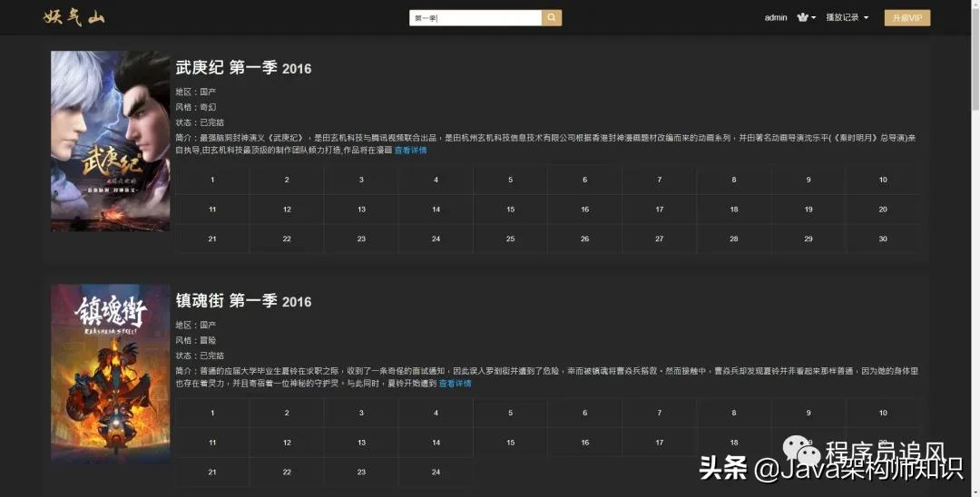Play 武庚纪 episode 23
This screenshot has width=980, height=497.
coord(361,239)
